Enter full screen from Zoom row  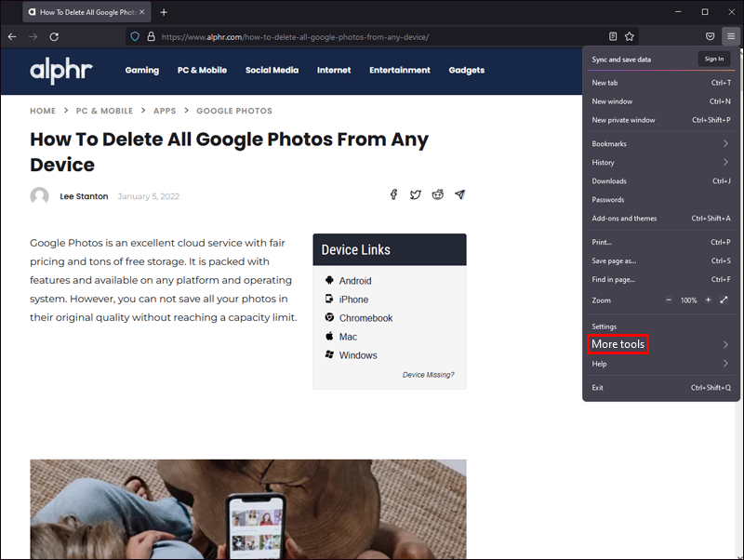click(724, 300)
